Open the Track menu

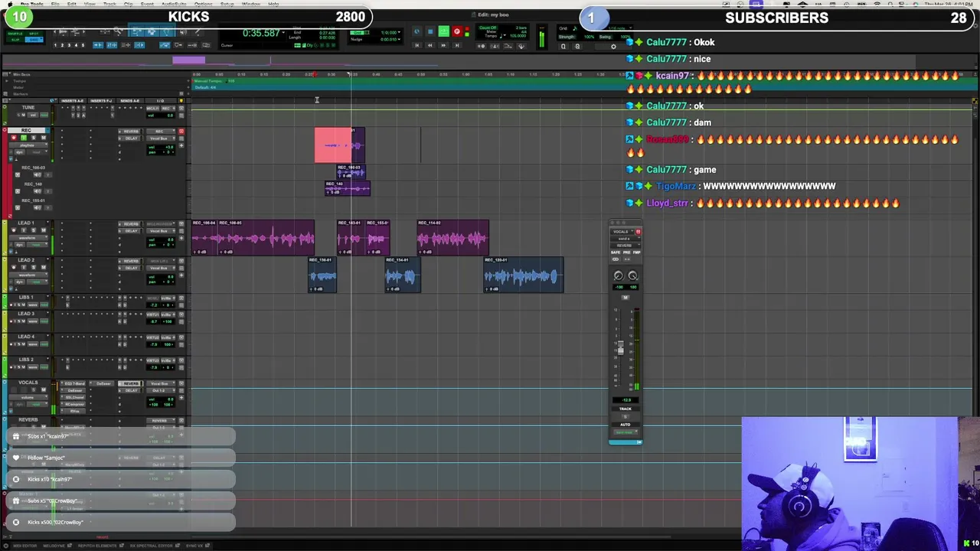(x=109, y=4)
